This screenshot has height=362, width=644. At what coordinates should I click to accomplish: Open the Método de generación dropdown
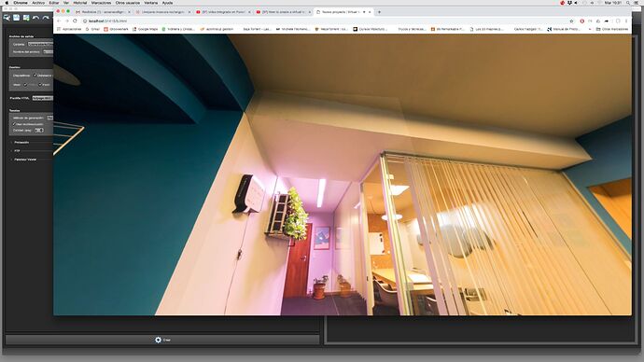(49, 118)
